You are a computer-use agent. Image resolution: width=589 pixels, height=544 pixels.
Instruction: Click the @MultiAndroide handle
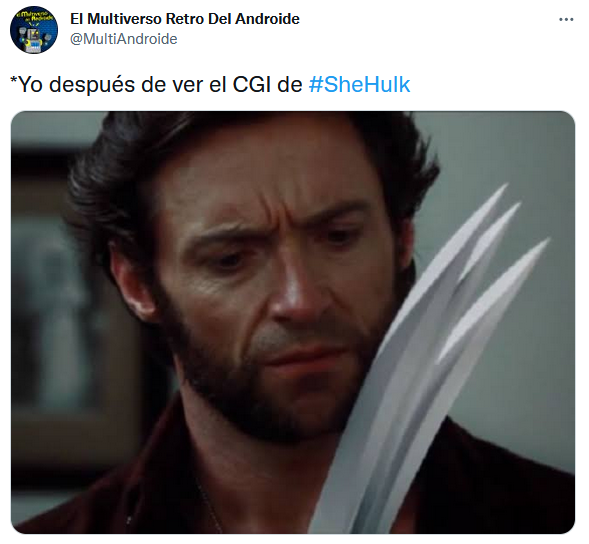point(124,39)
